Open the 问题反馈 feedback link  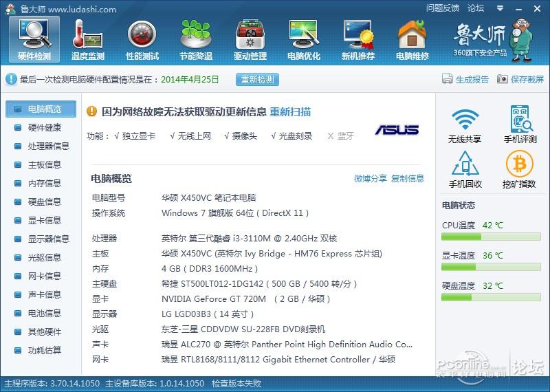pos(443,8)
